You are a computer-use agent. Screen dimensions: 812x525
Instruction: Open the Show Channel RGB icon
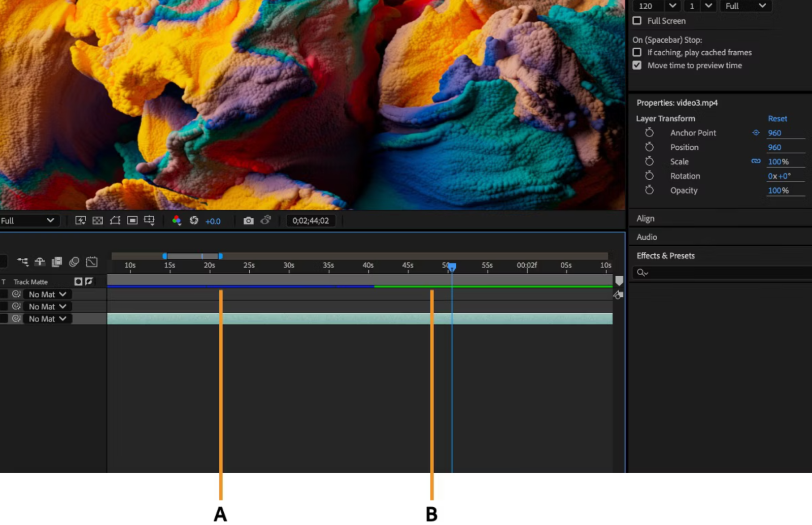[177, 220]
